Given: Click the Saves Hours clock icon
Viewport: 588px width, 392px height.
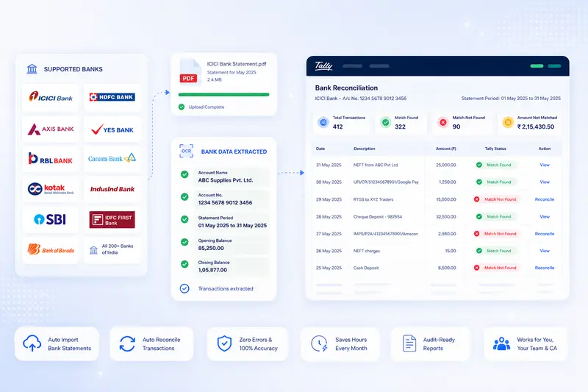Looking at the screenshot, I should tap(319, 343).
